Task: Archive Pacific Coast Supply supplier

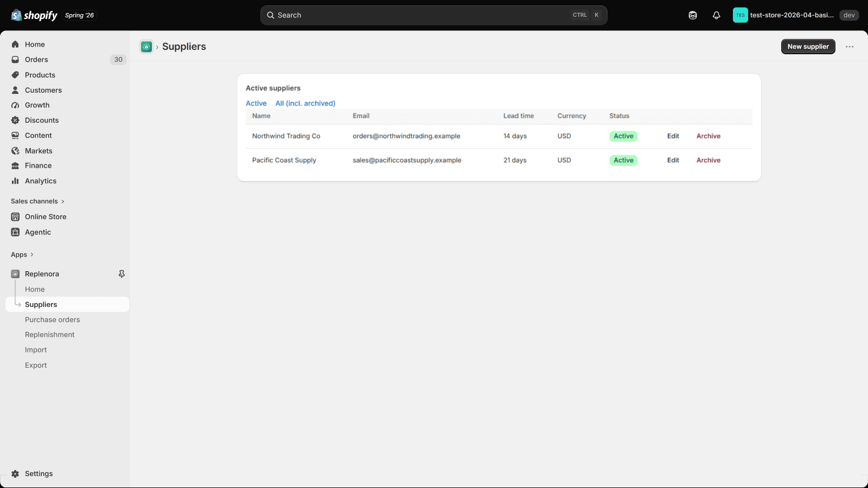Action: click(x=709, y=160)
